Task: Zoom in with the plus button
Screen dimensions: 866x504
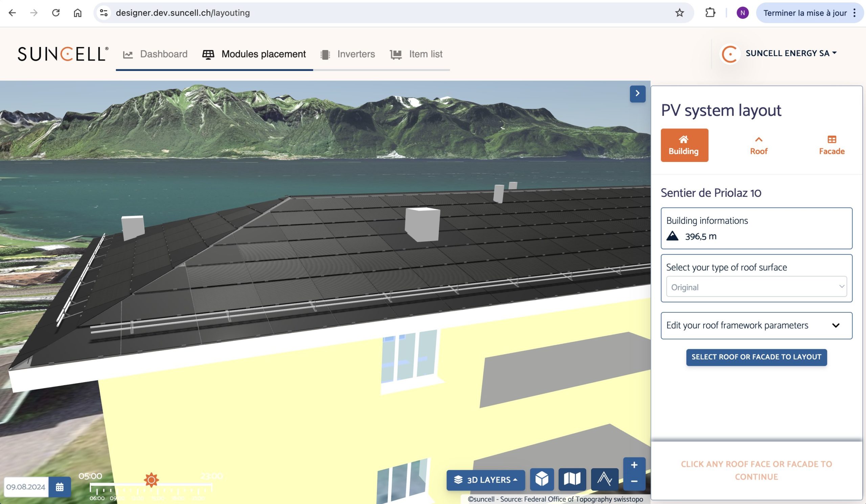Action: [634, 465]
